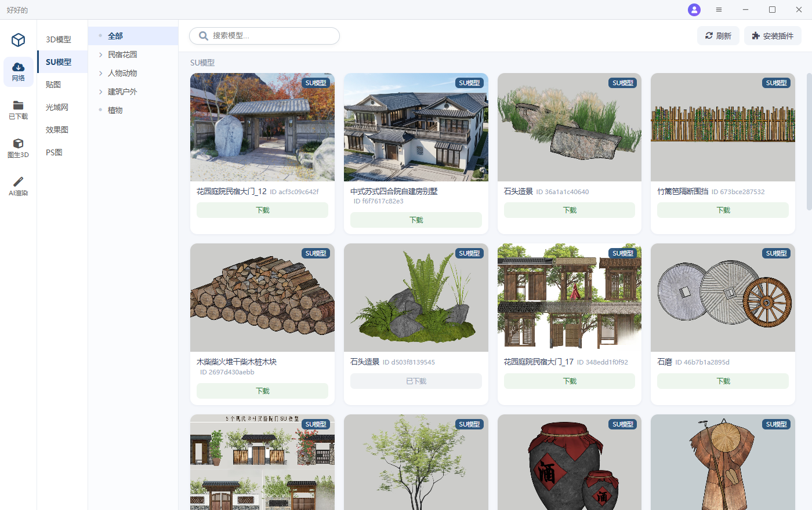Expand the 人物动物 category
The image size is (812, 510).
133,73
